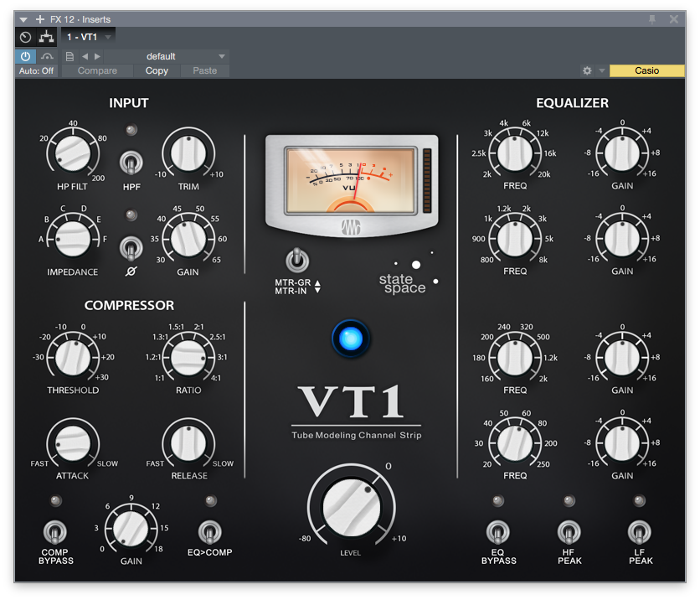Click the routing/sidechain icon
This screenshot has width=700, height=600.
coord(47,37)
